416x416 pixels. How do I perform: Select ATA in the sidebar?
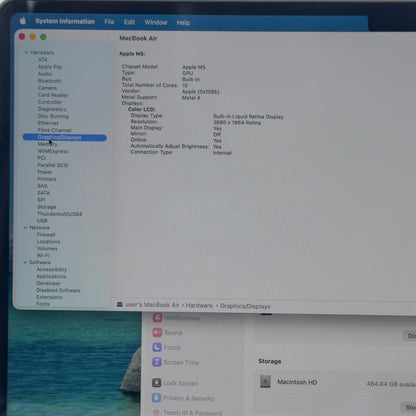43,59
